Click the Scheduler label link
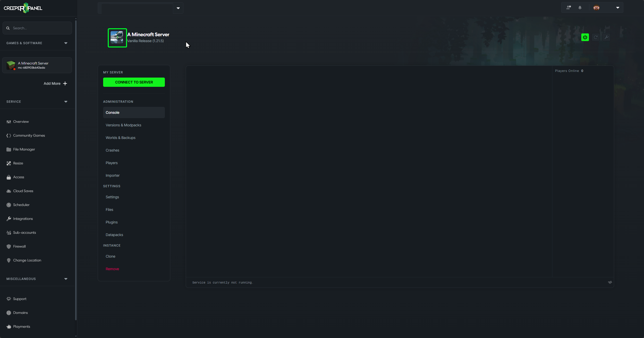 tap(21, 205)
